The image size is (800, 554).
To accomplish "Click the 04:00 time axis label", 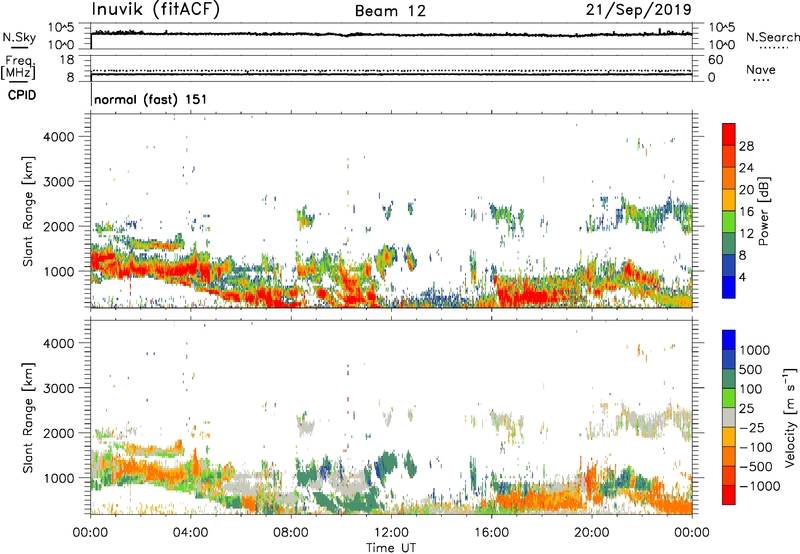I will pyautogui.click(x=190, y=533).
